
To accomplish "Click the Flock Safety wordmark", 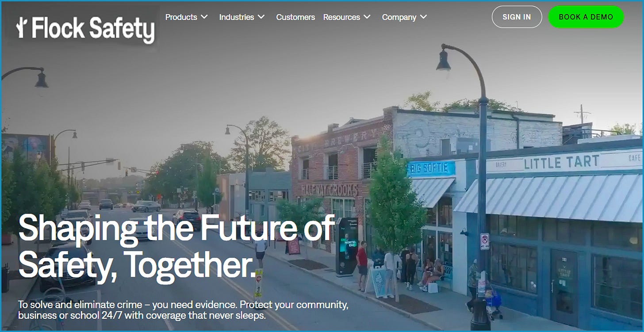I will tap(93, 29).
